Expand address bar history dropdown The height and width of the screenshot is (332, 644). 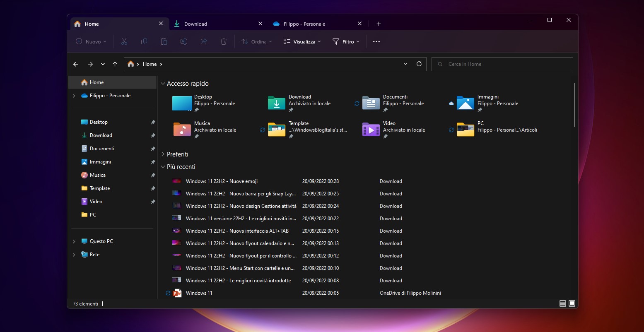pos(405,64)
